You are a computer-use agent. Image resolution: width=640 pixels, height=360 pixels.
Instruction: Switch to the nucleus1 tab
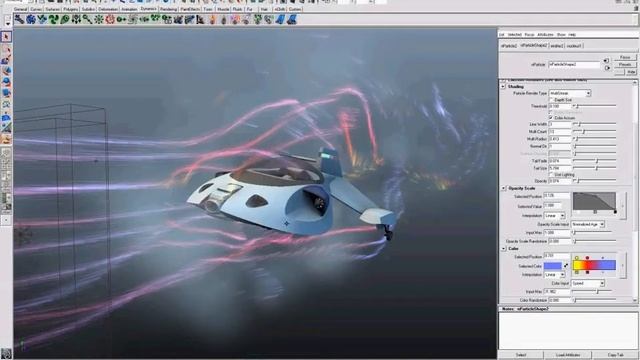574,46
